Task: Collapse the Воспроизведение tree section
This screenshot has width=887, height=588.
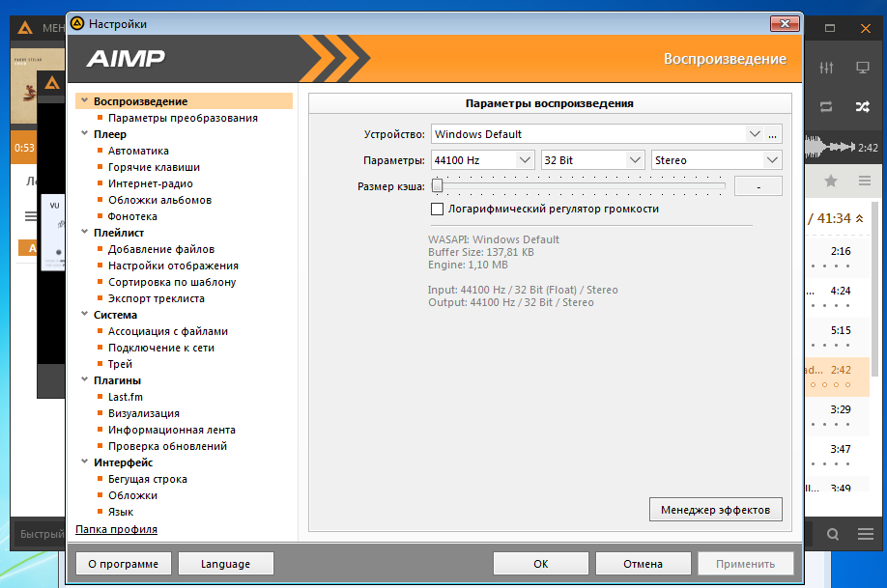Action: point(84,100)
